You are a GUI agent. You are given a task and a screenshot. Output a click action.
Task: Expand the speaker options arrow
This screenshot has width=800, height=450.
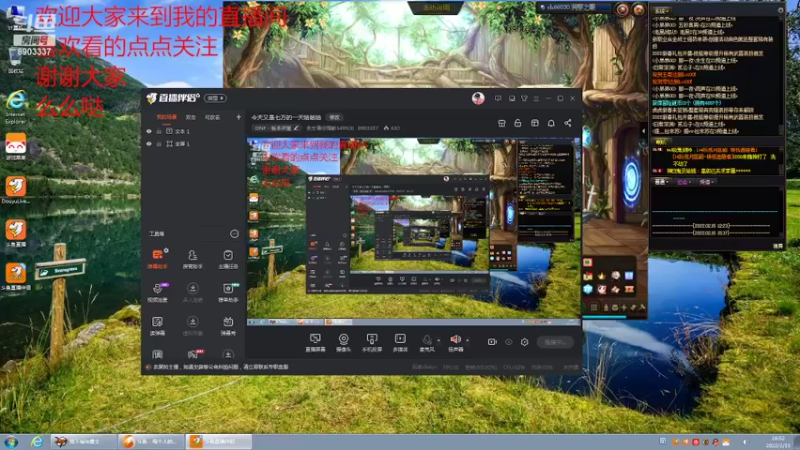[x=467, y=340]
